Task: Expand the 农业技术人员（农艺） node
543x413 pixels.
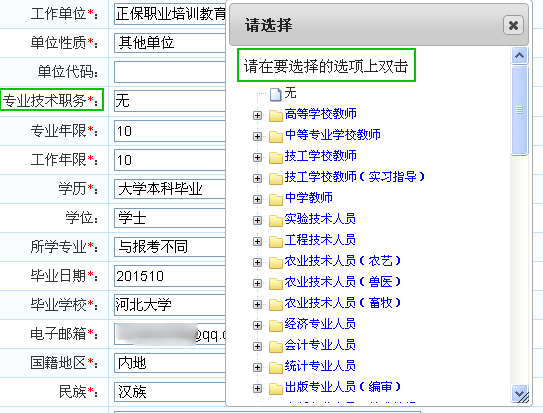Action: [257, 262]
